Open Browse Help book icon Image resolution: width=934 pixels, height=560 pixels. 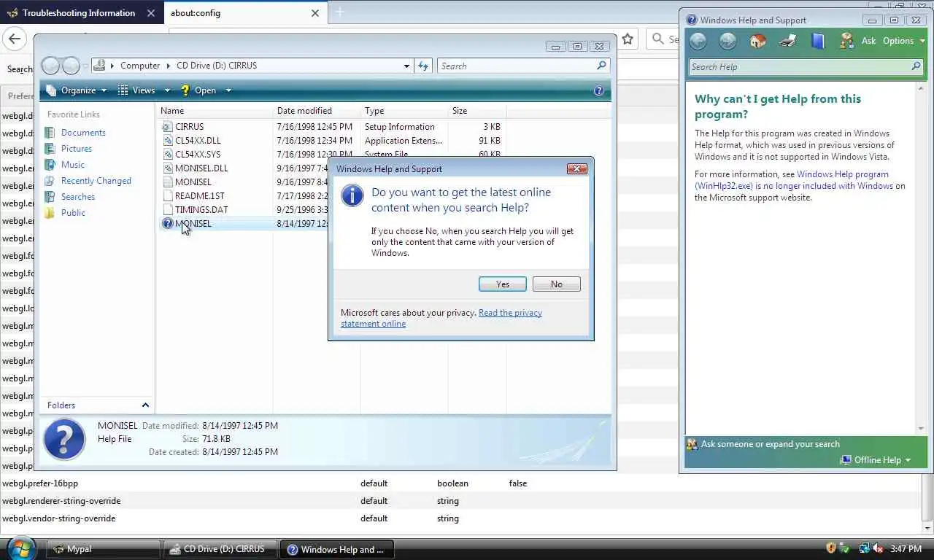(x=817, y=41)
